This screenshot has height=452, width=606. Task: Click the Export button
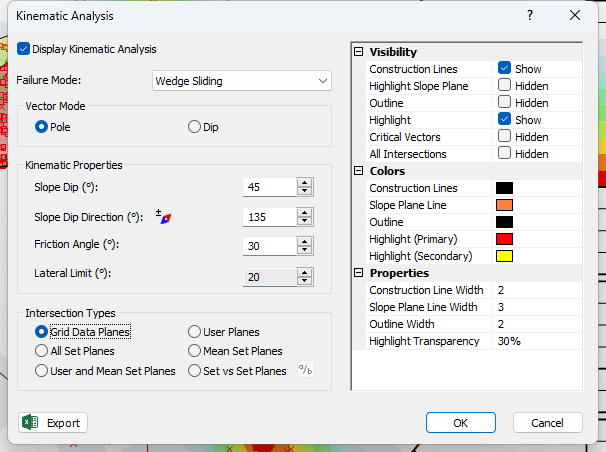click(53, 423)
